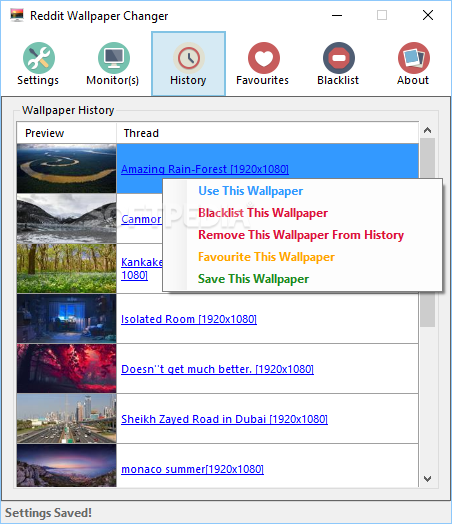Select the History clock icon

pos(189,58)
